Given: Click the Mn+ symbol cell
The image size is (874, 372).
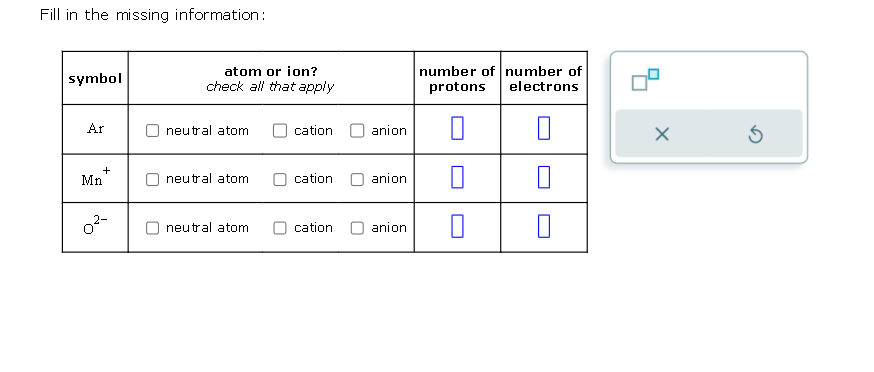Looking at the screenshot, I should click(95, 178).
